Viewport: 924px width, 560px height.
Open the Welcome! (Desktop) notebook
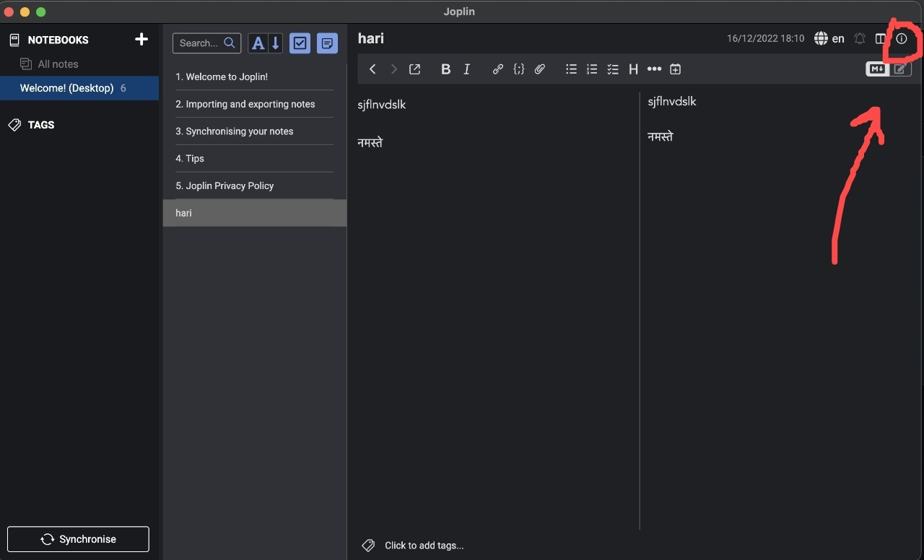pos(79,88)
